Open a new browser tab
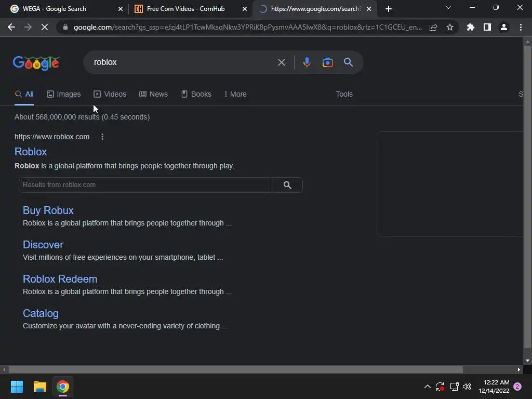 (389, 9)
